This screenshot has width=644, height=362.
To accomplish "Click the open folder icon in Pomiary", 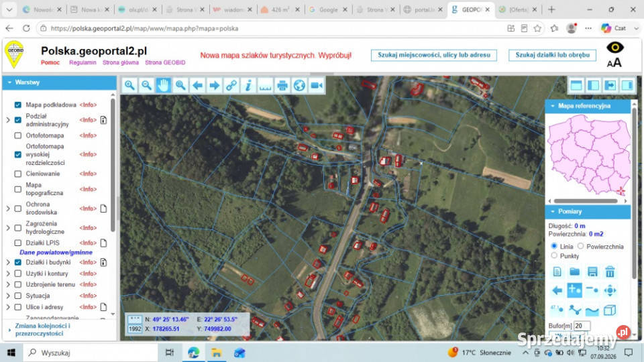I will (575, 271).
